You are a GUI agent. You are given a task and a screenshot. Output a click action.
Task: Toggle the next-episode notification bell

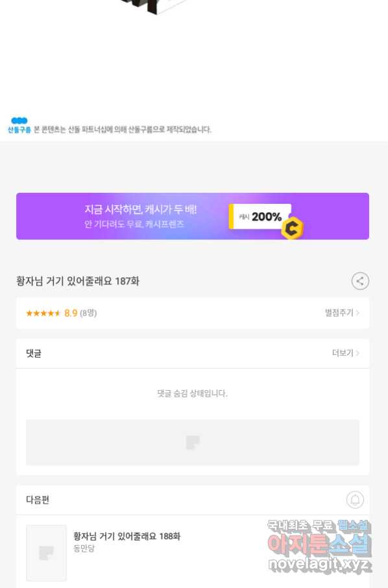[355, 500]
